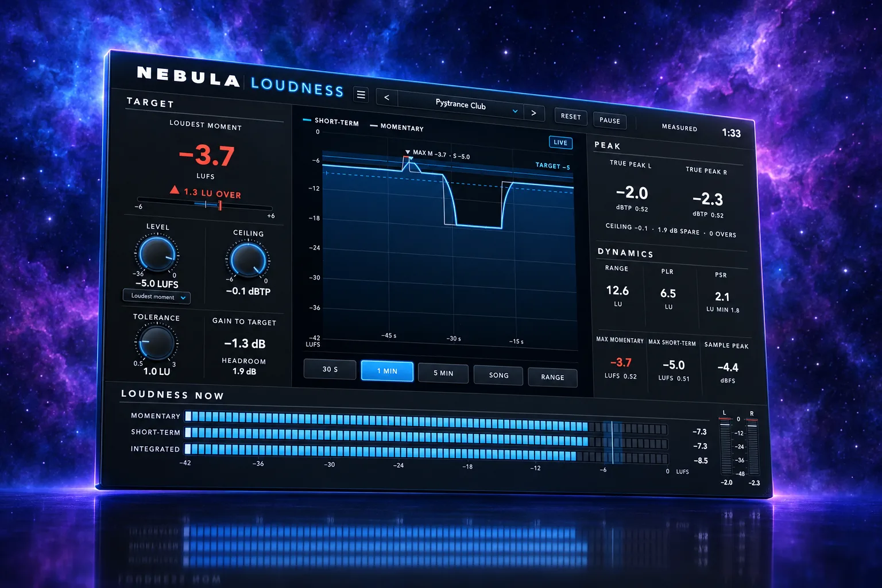
Task: Open the Loudest moment dropdown
Action: tap(156, 297)
